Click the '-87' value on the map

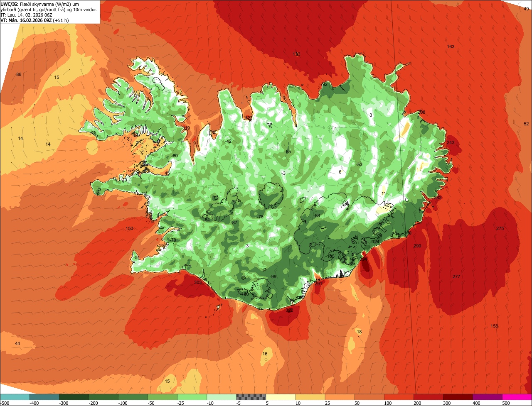[234, 223]
